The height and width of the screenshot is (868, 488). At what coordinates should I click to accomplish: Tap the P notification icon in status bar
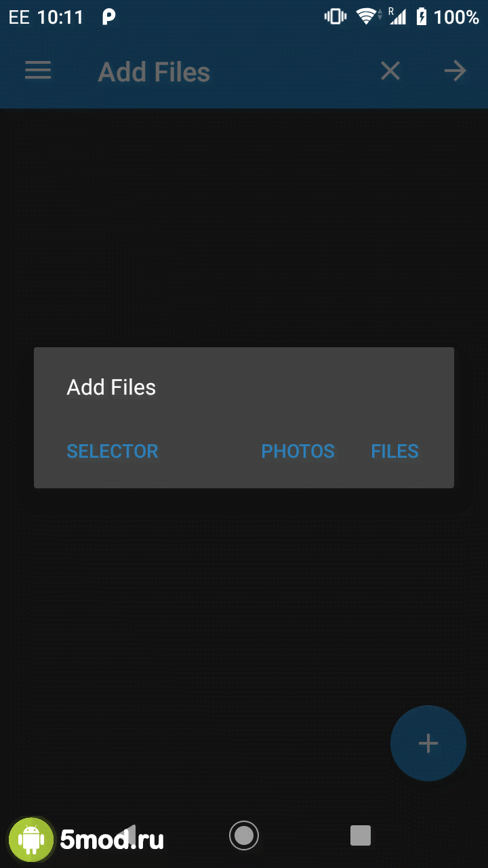point(108,17)
